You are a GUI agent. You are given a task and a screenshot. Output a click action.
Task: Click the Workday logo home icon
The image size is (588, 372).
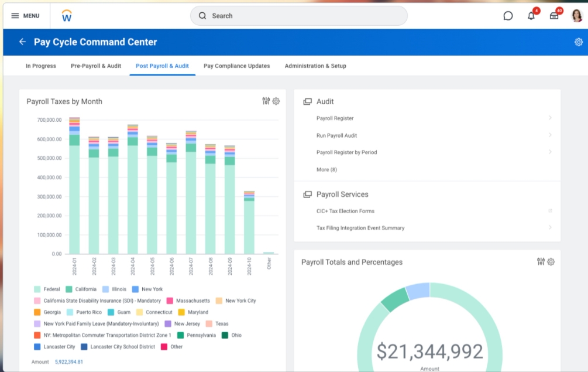[x=67, y=16]
